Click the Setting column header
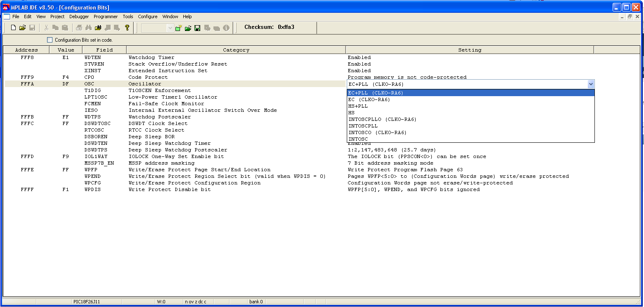The width and height of the screenshot is (644, 307). pyautogui.click(x=469, y=50)
